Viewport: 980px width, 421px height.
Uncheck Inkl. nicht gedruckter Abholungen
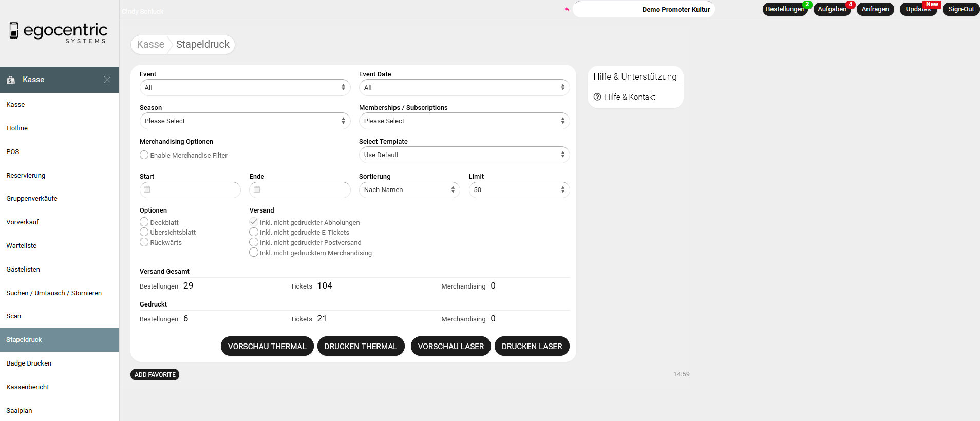coord(254,222)
